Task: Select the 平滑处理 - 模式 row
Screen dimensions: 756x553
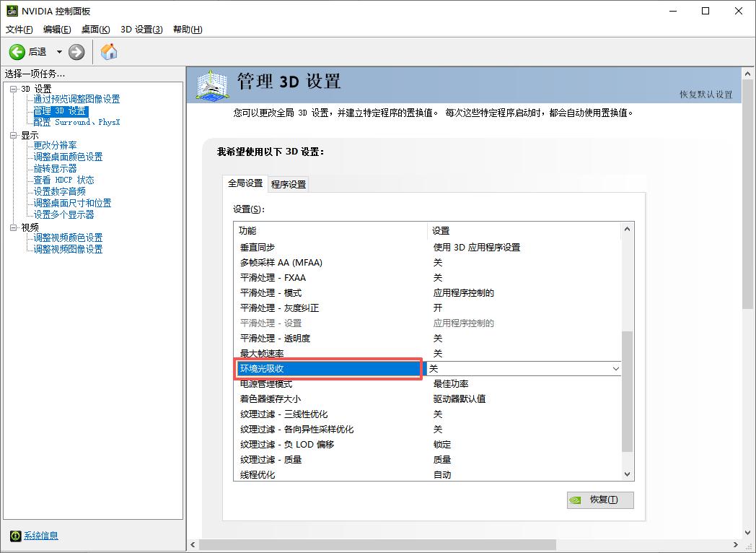Action: 427,293
